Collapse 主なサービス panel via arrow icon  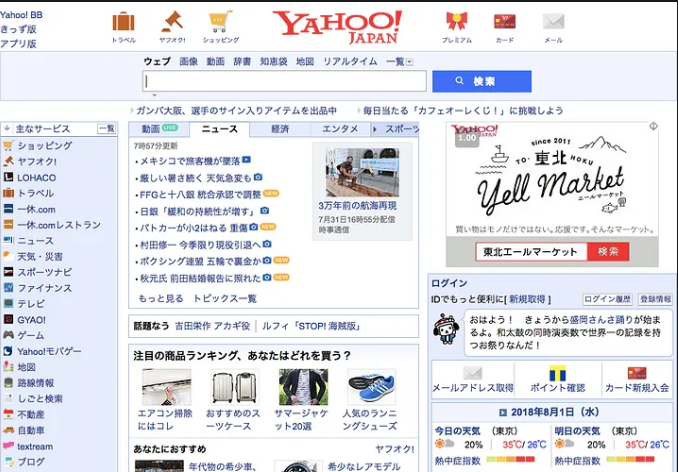[7, 128]
